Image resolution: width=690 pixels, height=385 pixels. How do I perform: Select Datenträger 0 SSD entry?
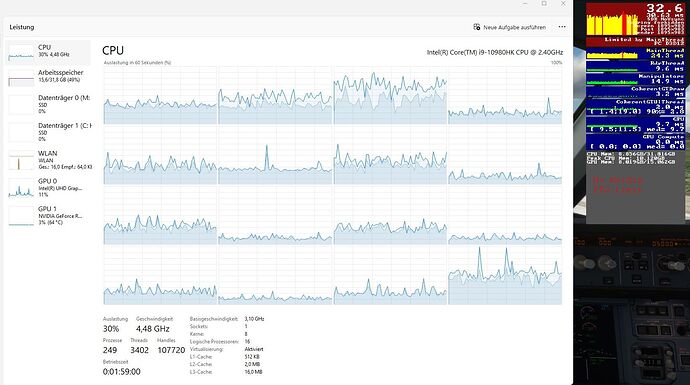[48, 104]
